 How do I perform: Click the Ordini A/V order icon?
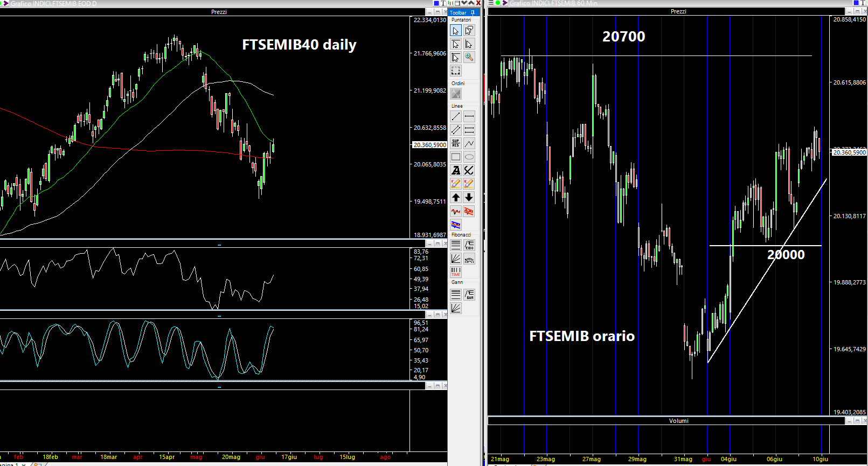456,94
